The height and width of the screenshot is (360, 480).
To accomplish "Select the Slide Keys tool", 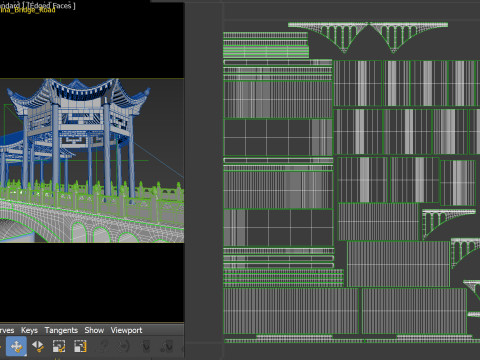I will (x=38, y=346).
